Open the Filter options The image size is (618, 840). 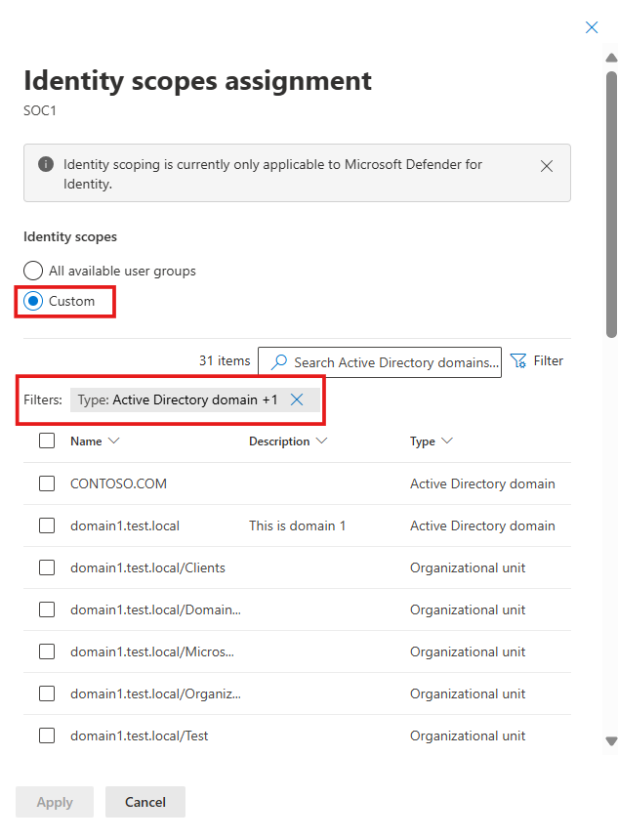pos(537,361)
